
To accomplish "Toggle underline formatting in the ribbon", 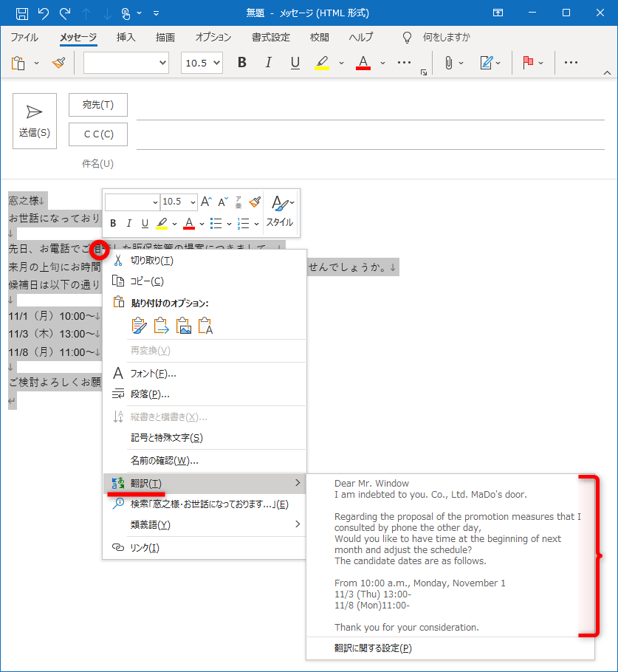I will pos(295,63).
